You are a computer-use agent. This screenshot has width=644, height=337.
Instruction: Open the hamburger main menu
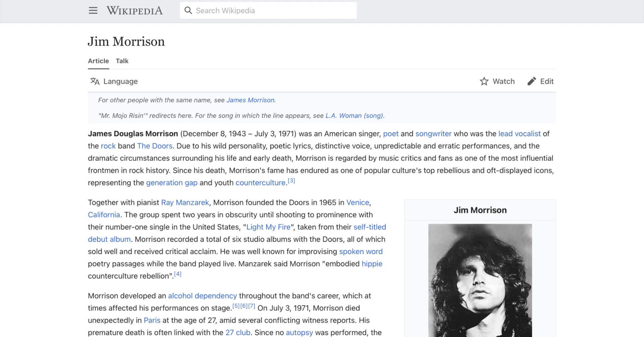point(93,11)
